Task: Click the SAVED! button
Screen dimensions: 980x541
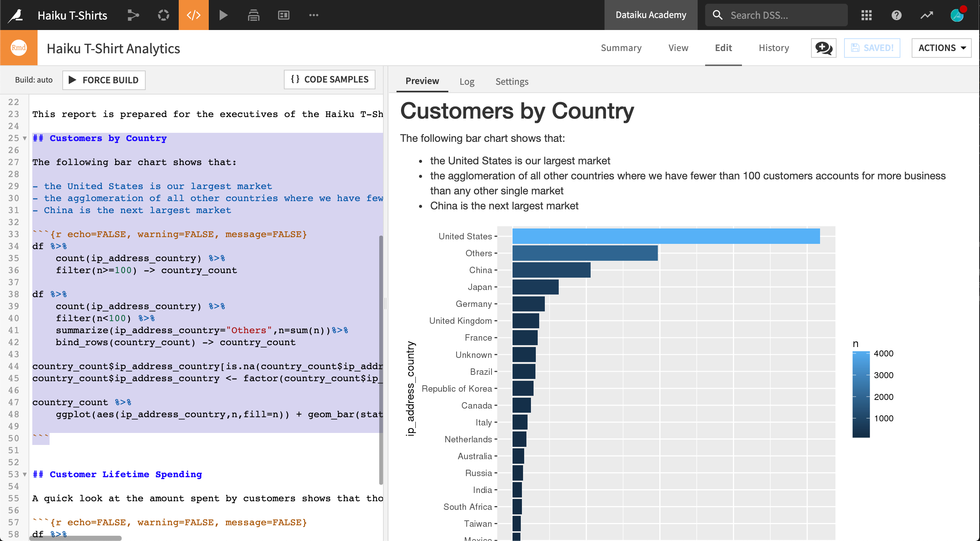Action: (872, 48)
